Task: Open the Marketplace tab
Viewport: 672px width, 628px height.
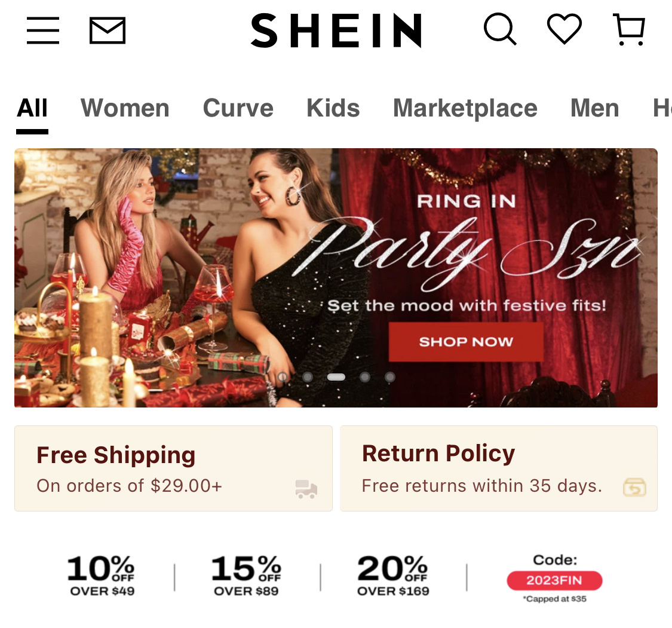Action: click(465, 109)
